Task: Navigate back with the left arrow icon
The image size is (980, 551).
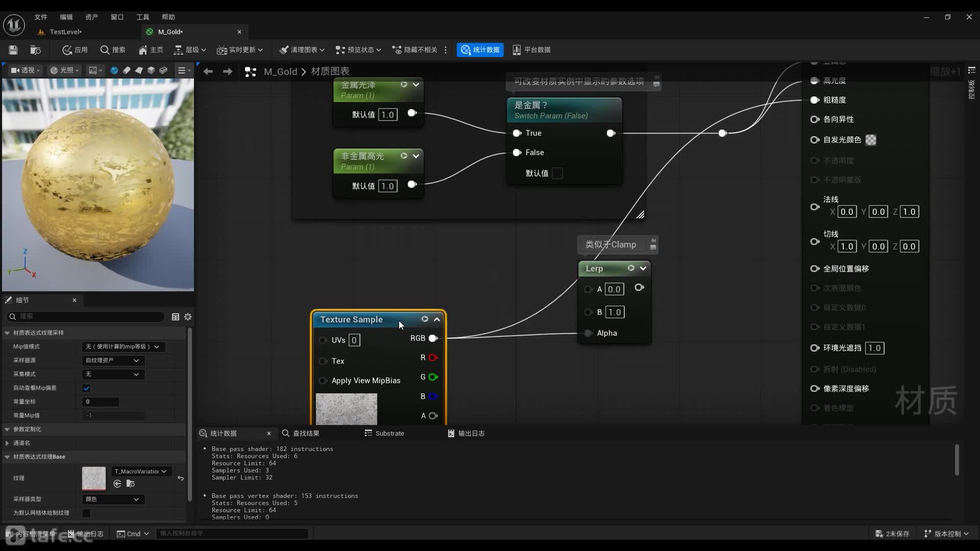Action: [208, 71]
